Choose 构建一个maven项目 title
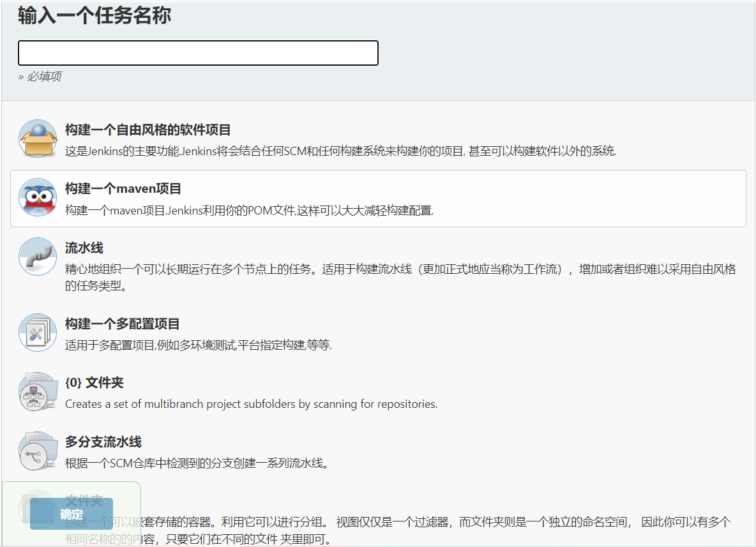The height and width of the screenshot is (547, 756). 123,188
